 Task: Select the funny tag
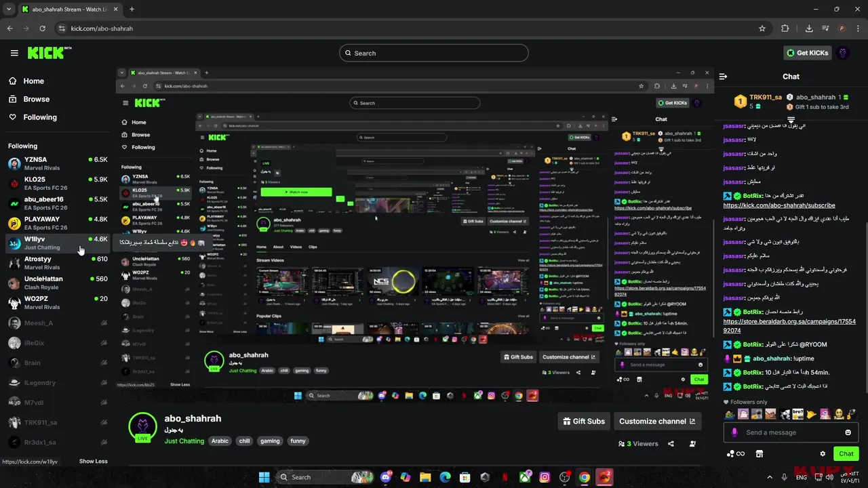[x=298, y=441]
